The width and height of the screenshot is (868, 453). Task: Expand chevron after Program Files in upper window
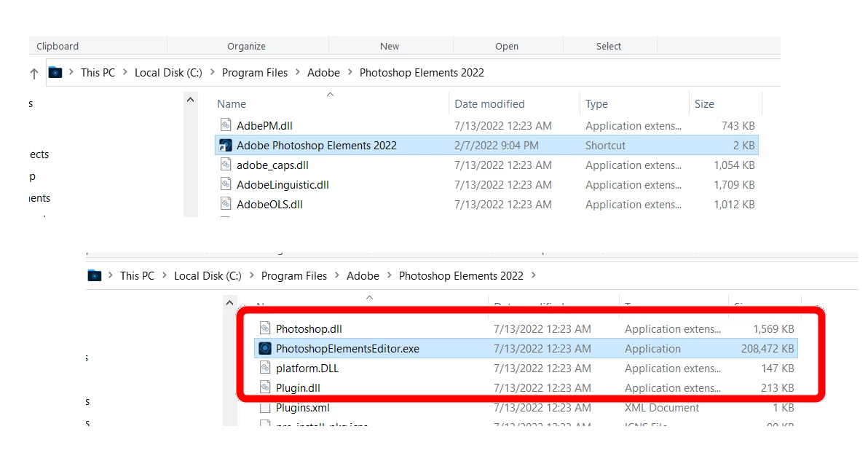pyautogui.click(x=298, y=72)
